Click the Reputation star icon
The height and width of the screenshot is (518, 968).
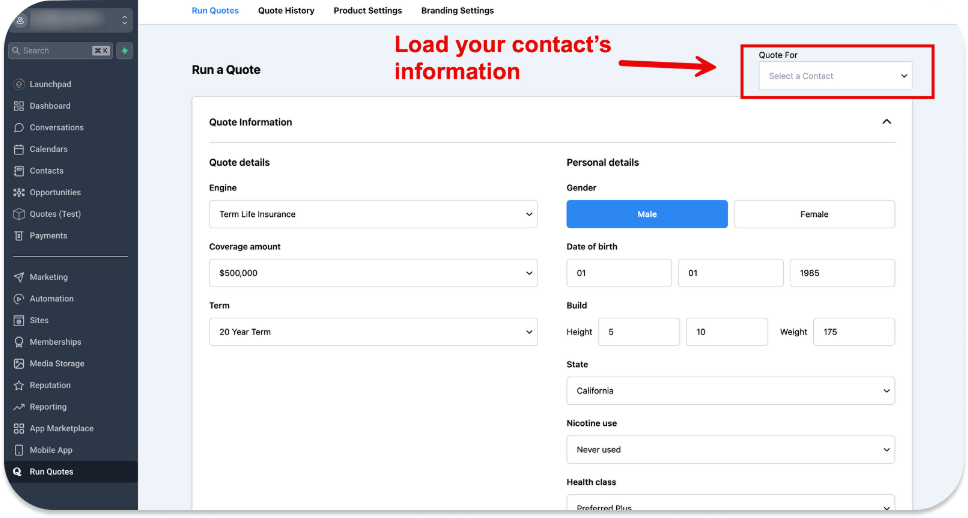[19, 385]
